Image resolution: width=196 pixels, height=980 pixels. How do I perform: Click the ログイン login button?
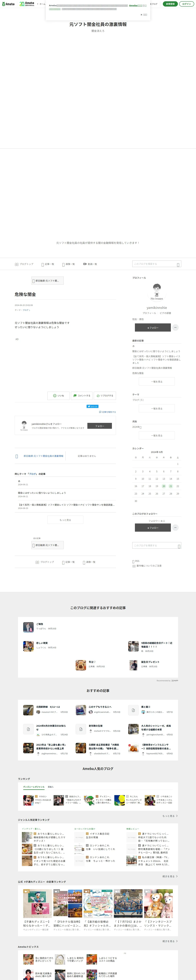coord(187,4)
